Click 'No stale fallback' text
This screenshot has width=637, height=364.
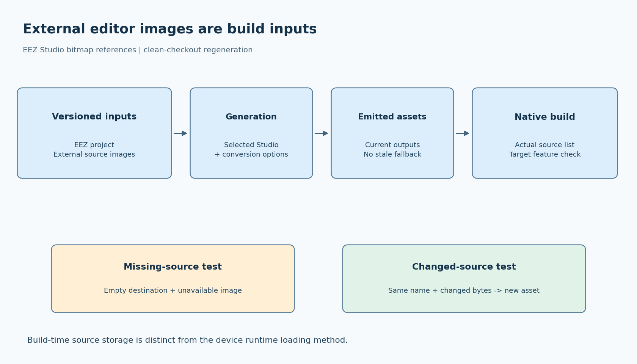pos(392,155)
